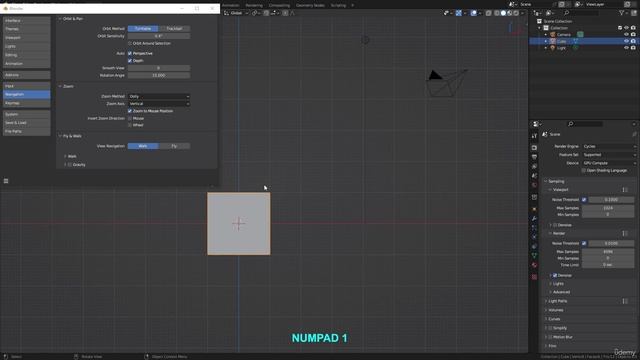640x360 pixels.
Task: Open the Particles properties tab
Action: click(534, 228)
